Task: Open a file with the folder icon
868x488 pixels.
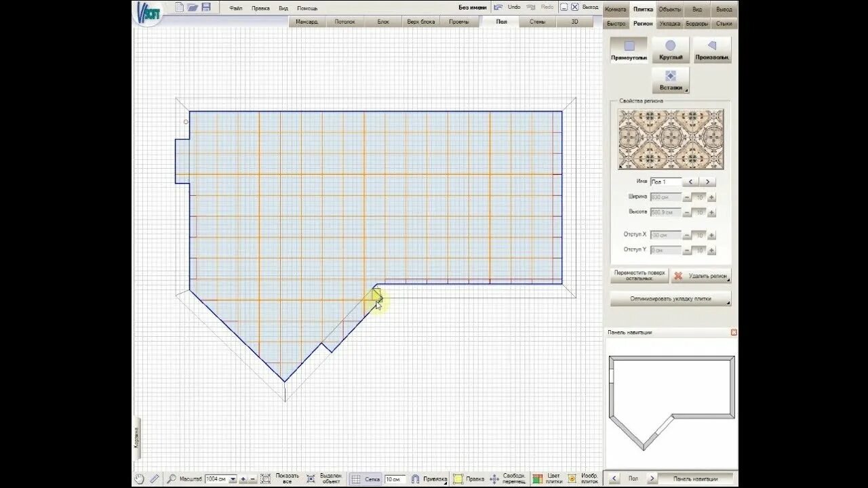Action: [x=193, y=7]
